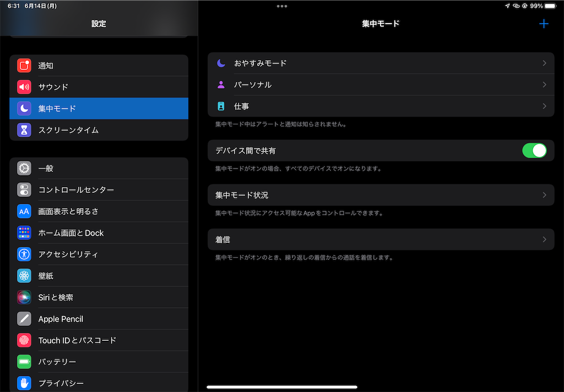
Task: Tap the green バッテリー battery icon
Action: (24, 362)
